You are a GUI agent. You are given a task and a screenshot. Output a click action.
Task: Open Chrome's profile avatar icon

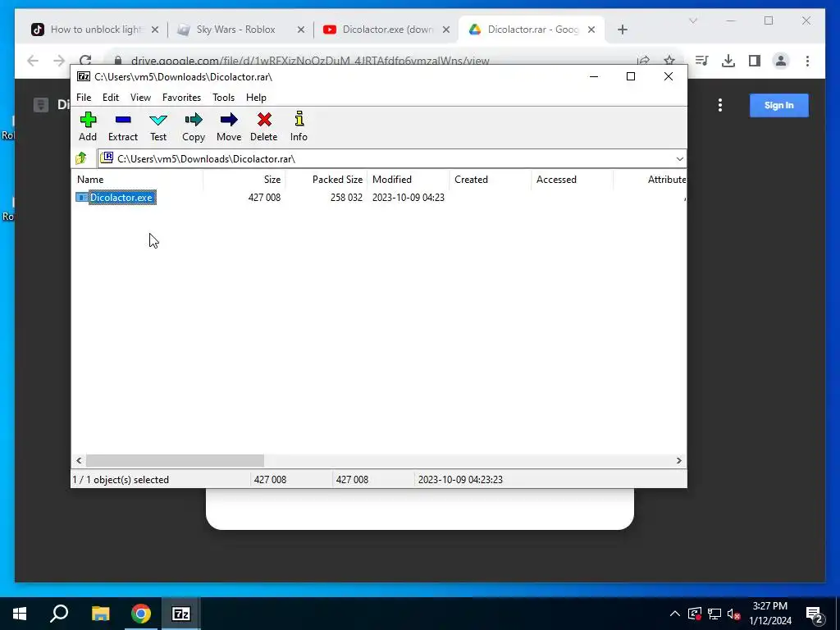[781, 61]
